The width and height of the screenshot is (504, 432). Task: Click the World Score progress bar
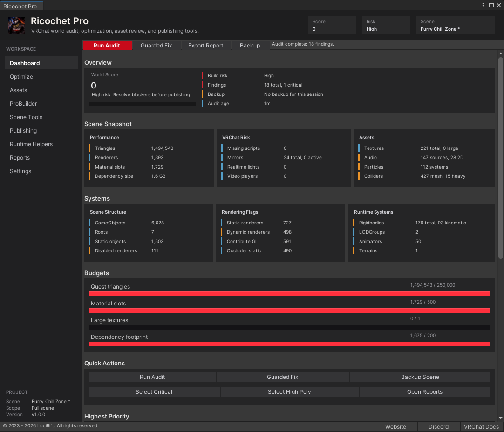click(x=143, y=104)
